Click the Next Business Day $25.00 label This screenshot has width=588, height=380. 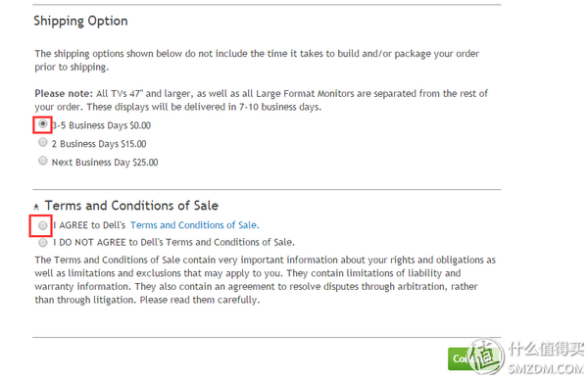pos(105,163)
